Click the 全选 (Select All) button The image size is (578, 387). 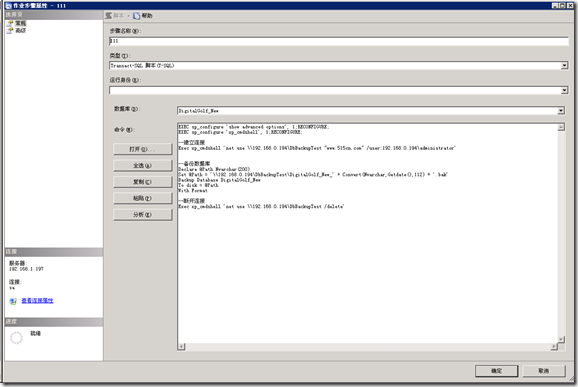[x=143, y=165]
